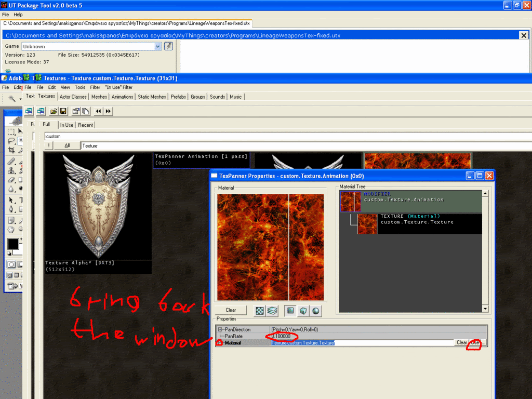The image size is (532, 399).
Task: Show the checkerboard background preview icon
Action: coord(259,311)
